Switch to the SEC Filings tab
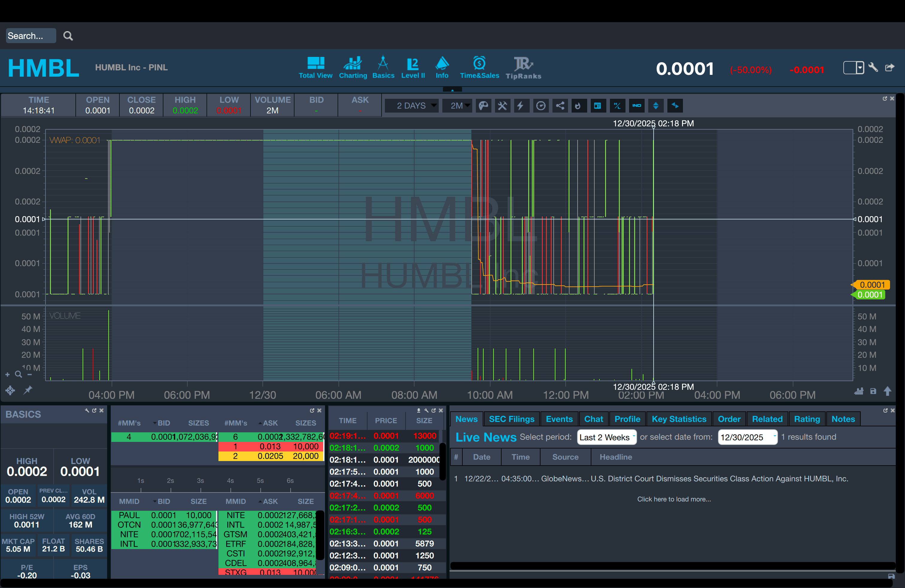Image resolution: width=905 pixels, height=588 pixels. coord(511,419)
